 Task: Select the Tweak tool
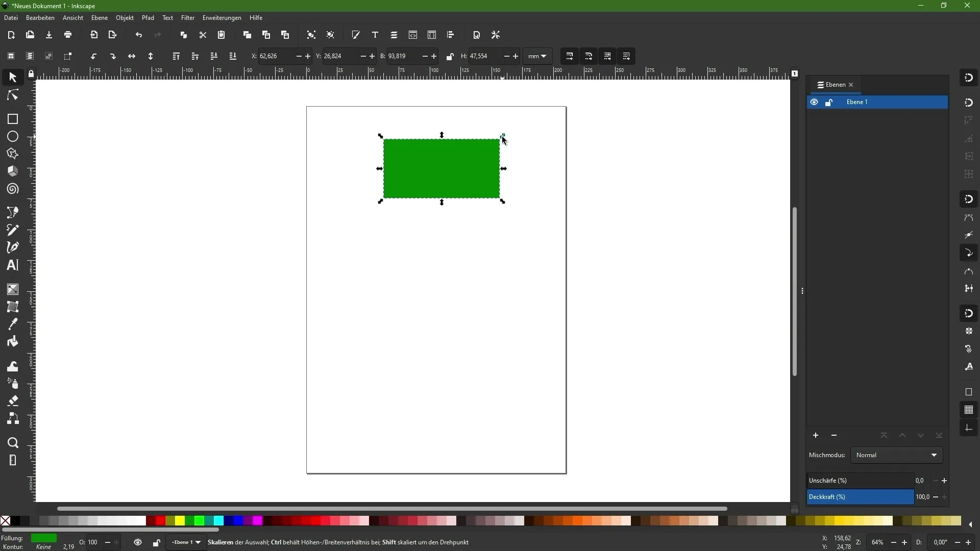click(x=13, y=366)
